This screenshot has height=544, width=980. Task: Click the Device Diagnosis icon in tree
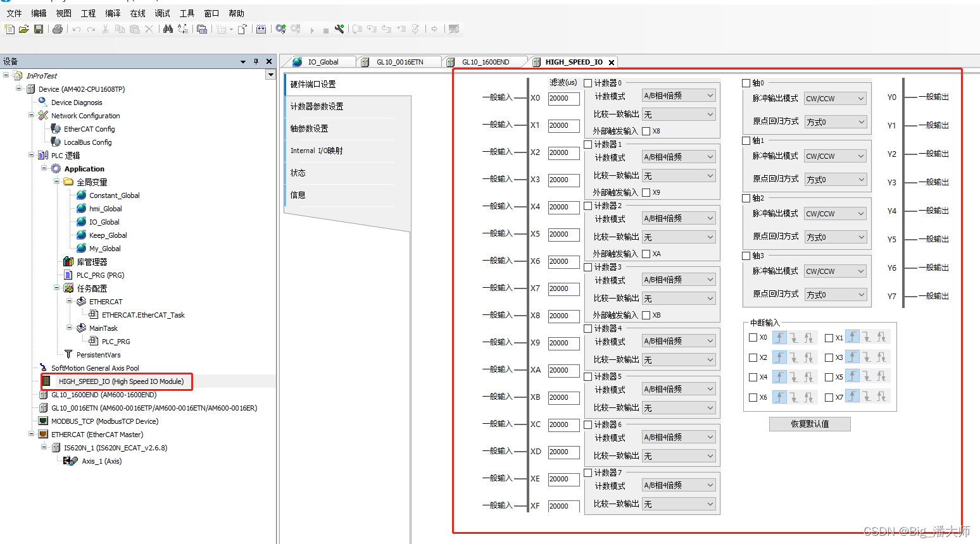(43, 102)
